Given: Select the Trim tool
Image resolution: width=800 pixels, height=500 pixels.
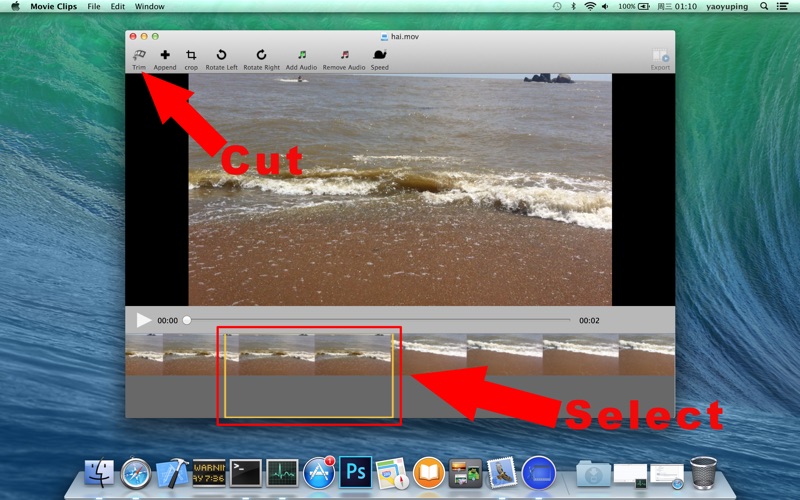Looking at the screenshot, I should [x=139, y=60].
